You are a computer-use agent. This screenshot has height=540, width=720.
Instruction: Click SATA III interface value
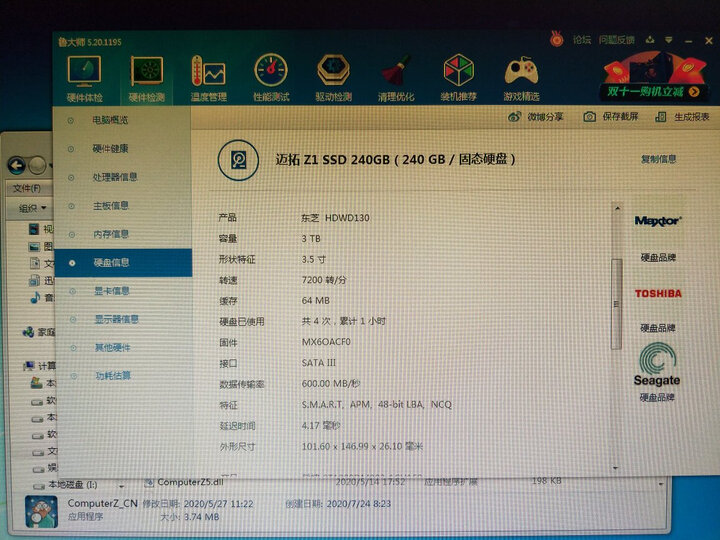[319, 363]
